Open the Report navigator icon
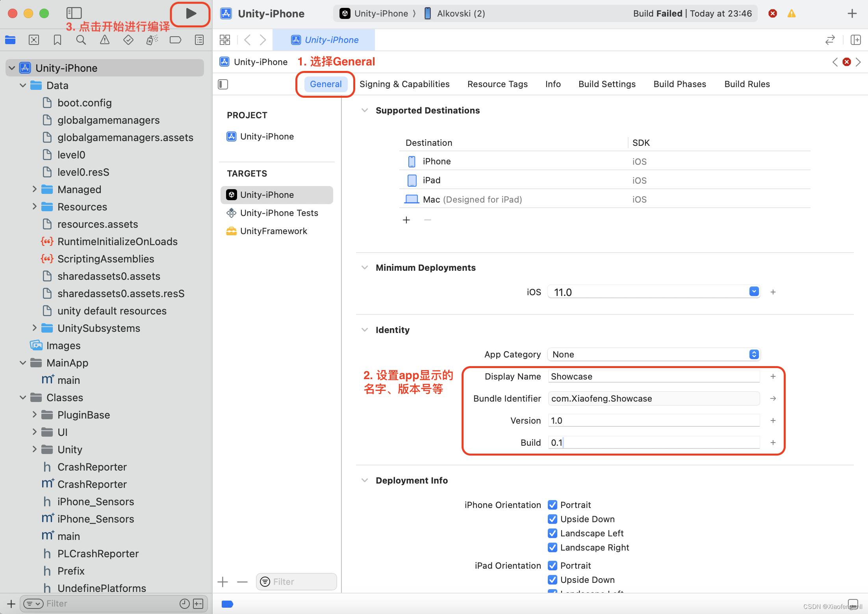Screen dimensions: 868x614 click(x=199, y=40)
